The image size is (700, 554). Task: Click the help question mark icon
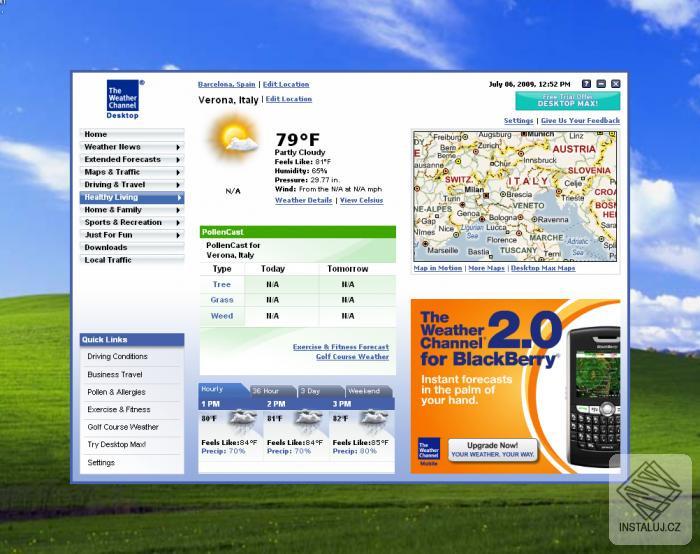(x=586, y=84)
